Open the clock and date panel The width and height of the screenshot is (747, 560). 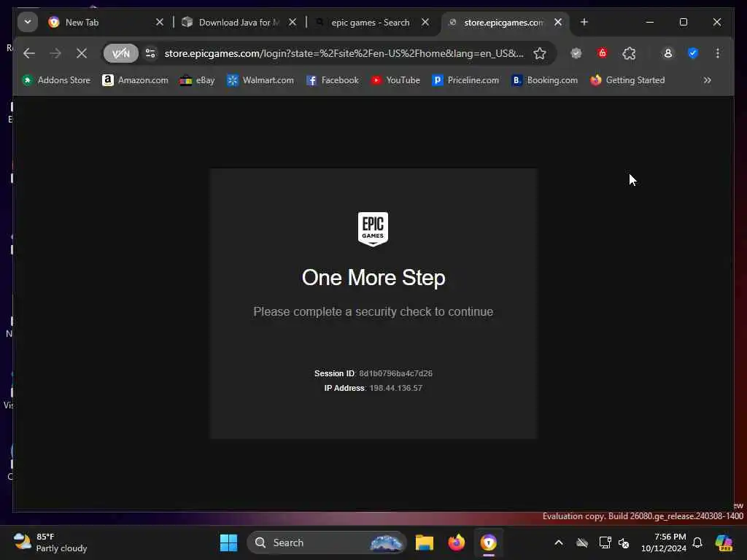point(663,542)
